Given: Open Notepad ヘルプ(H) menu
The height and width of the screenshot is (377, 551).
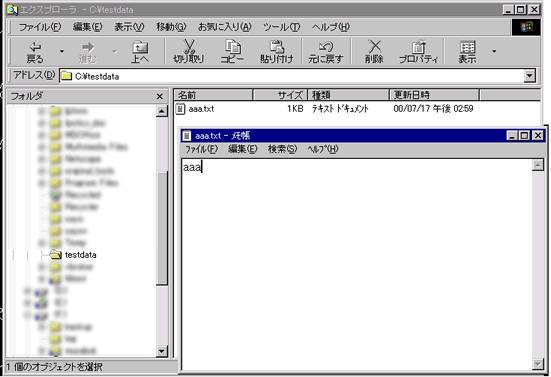Looking at the screenshot, I should [323, 149].
